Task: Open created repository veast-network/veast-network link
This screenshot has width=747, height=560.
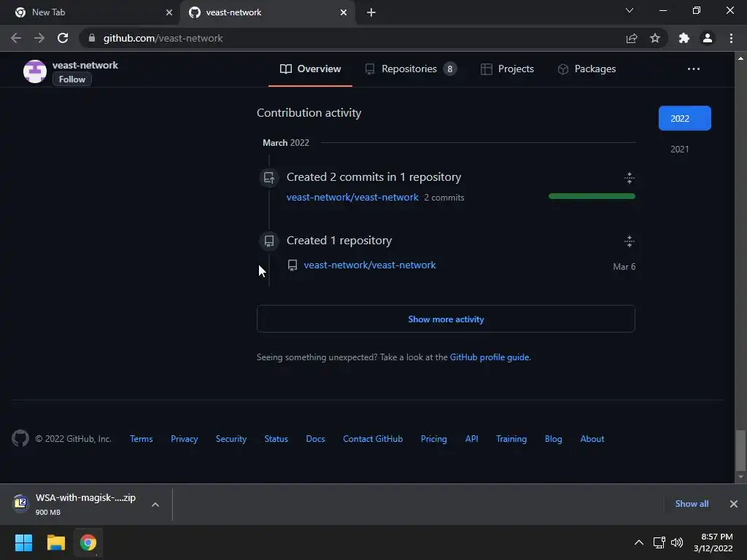Action: [x=370, y=265]
